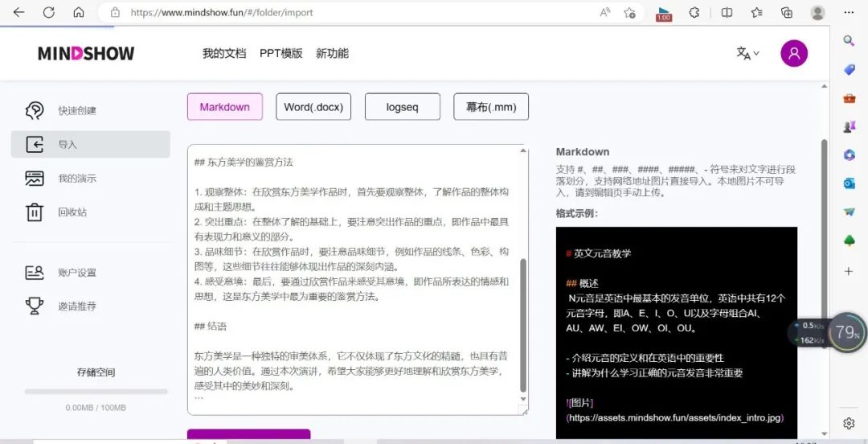Click the 邀请推荐 trophy icon
This screenshot has height=444, width=868.
35,306
